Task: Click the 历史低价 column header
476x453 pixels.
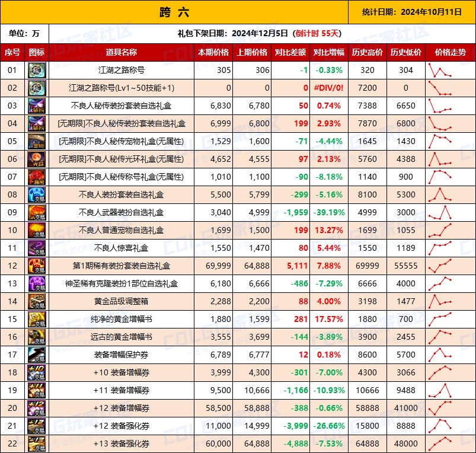Action: pyautogui.click(x=406, y=52)
